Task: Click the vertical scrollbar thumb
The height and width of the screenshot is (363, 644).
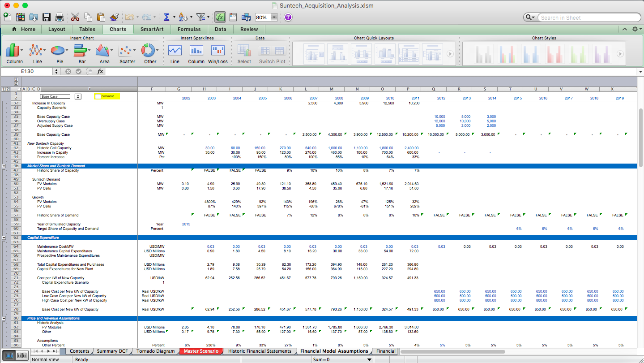Action: coord(640,137)
